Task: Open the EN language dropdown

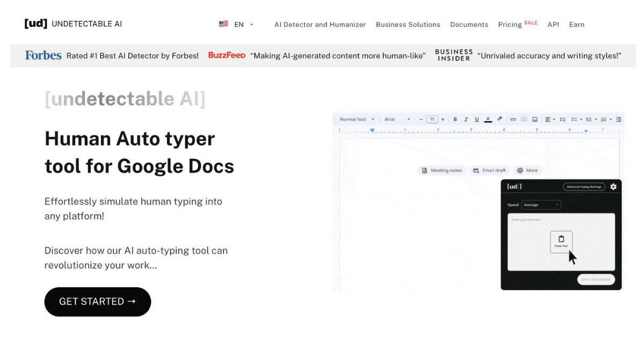Action: point(237,24)
